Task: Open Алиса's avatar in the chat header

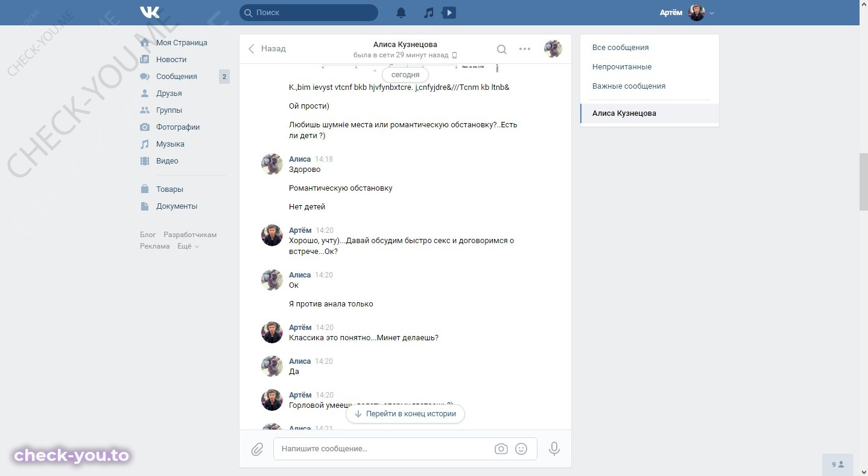Action: 553,49
